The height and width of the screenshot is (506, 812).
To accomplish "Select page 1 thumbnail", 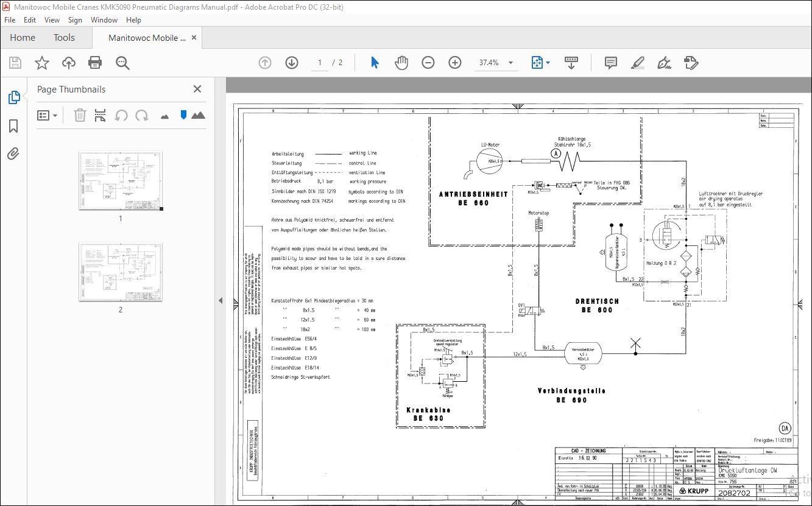I will pyautogui.click(x=121, y=181).
